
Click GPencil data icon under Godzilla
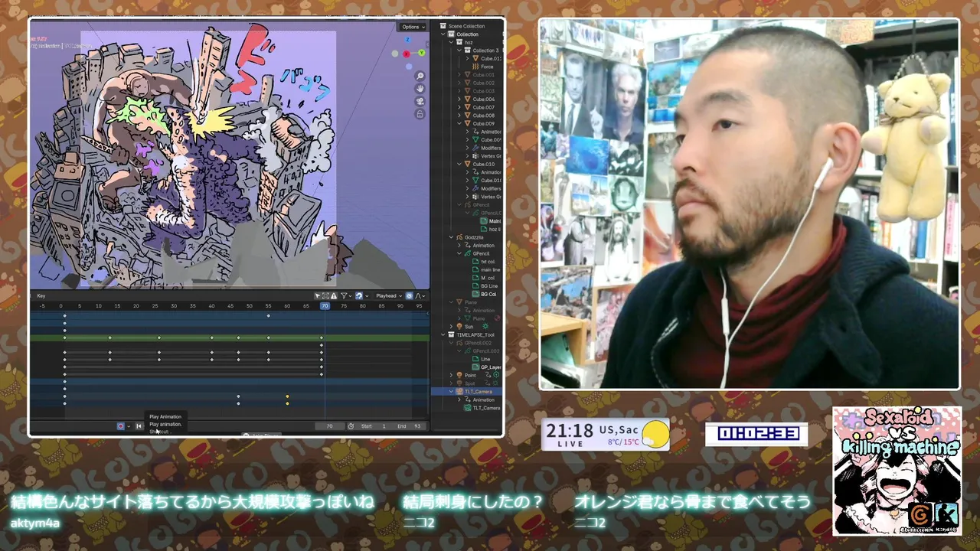click(x=467, y=253)
